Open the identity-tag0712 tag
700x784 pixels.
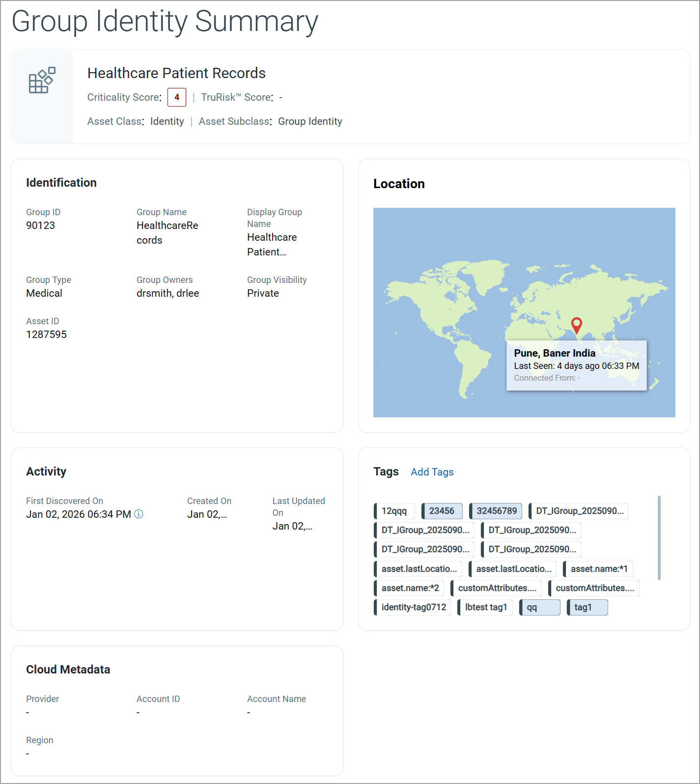[413, 607]
